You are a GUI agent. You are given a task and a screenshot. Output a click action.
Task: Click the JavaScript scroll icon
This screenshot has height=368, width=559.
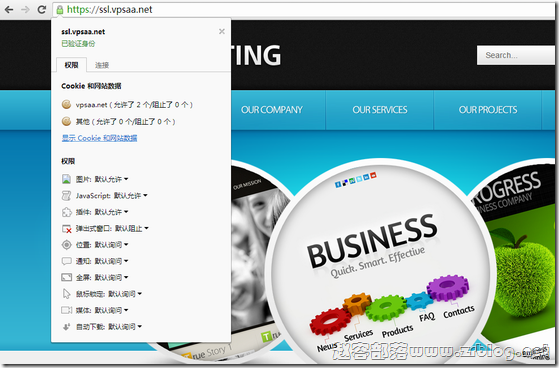(66, 195)
